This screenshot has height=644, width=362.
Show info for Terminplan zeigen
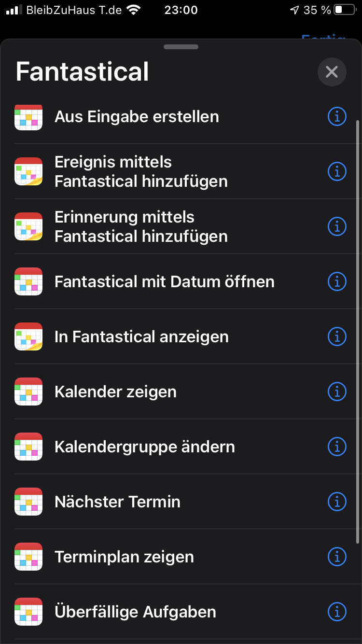pos(337,557)
